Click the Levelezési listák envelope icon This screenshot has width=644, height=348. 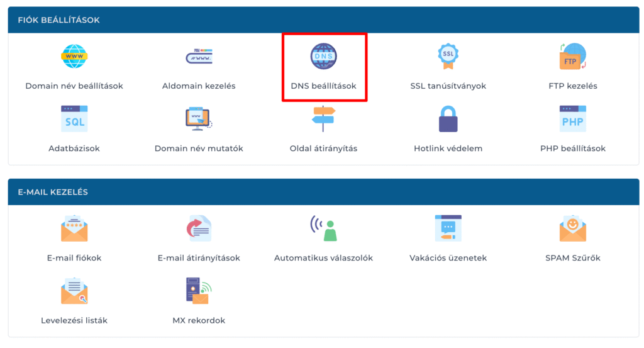click(74, 291)
